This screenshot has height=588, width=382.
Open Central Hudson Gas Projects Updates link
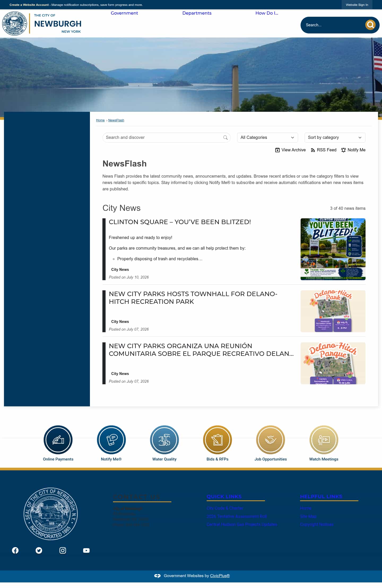click(242, 524)
